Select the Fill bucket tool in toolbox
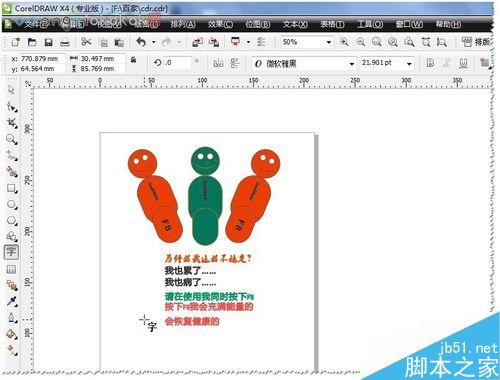Viewport: 500px width, 380px height. coord(12,334)
